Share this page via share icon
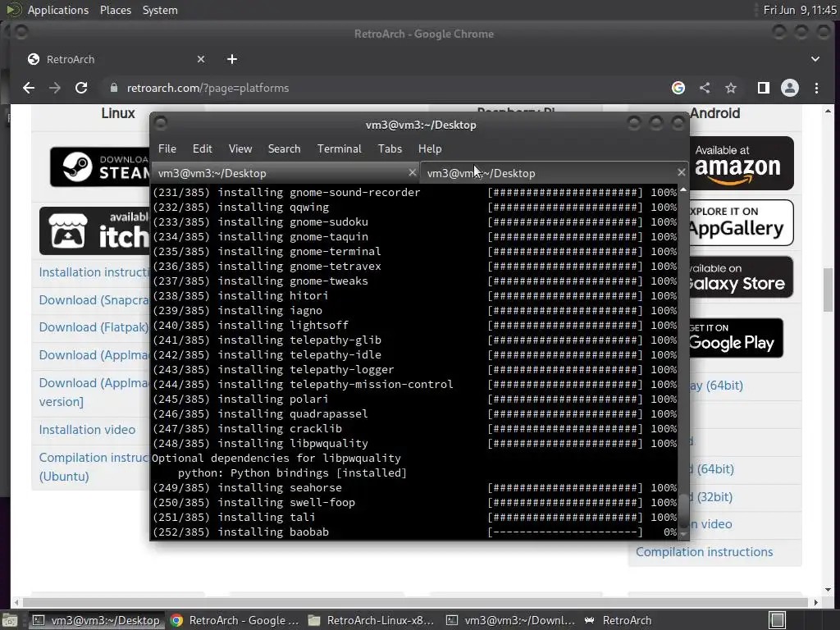The width and height of the screenshot is (840, 630). pos(705,88)
